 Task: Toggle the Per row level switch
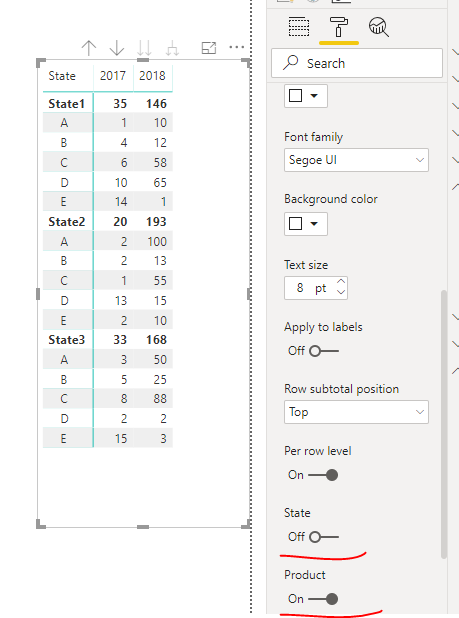[323, 475]
